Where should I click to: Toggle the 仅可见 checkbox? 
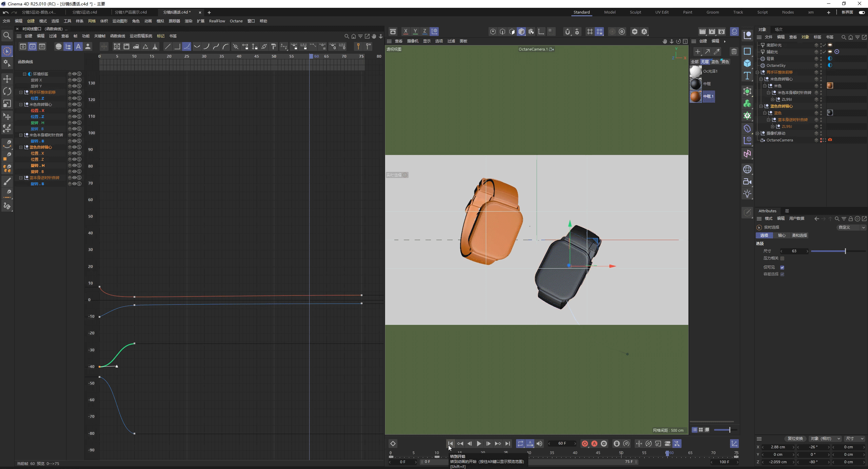782,268
